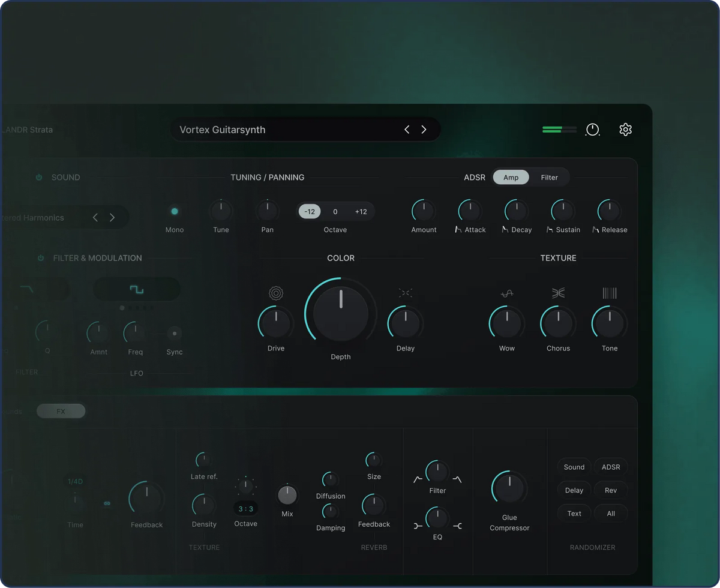Click the Density knob
720x588 pixels.
click(204, 506)
